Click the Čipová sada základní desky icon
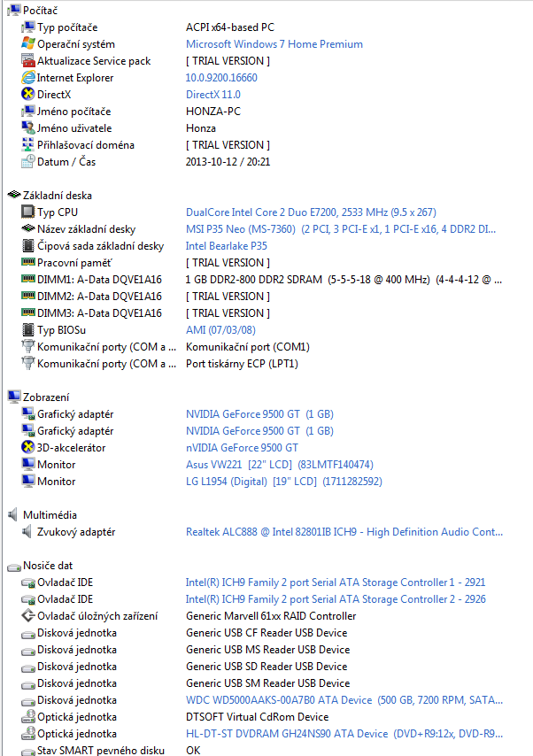Screen dimensions: 533x756 click(28, 245)
